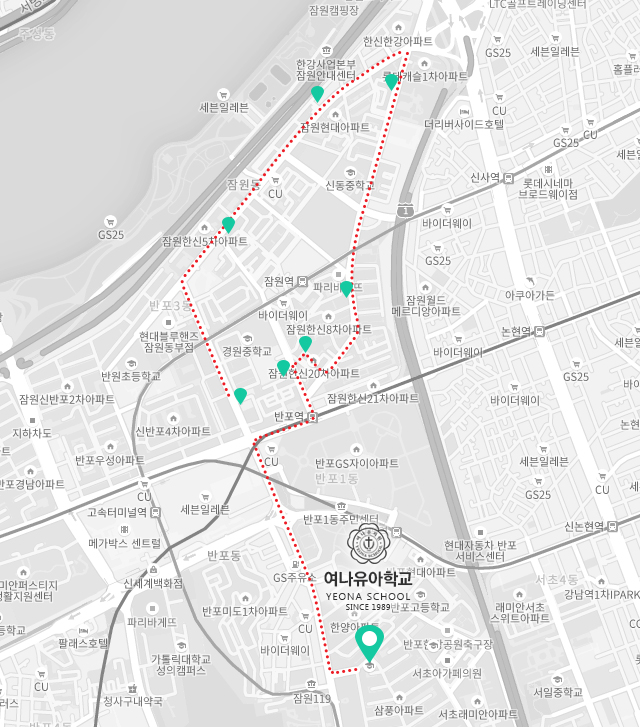This screenshot has width=640, height=727.
Task: Click the green pin beside 파리바게뜨
Action: [x=346, y=289]
